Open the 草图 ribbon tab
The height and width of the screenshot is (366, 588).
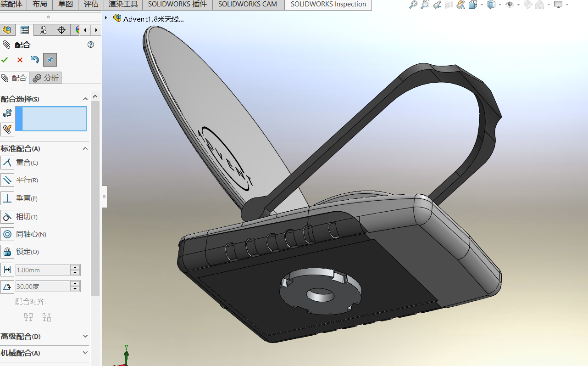(x=66, y=5)
